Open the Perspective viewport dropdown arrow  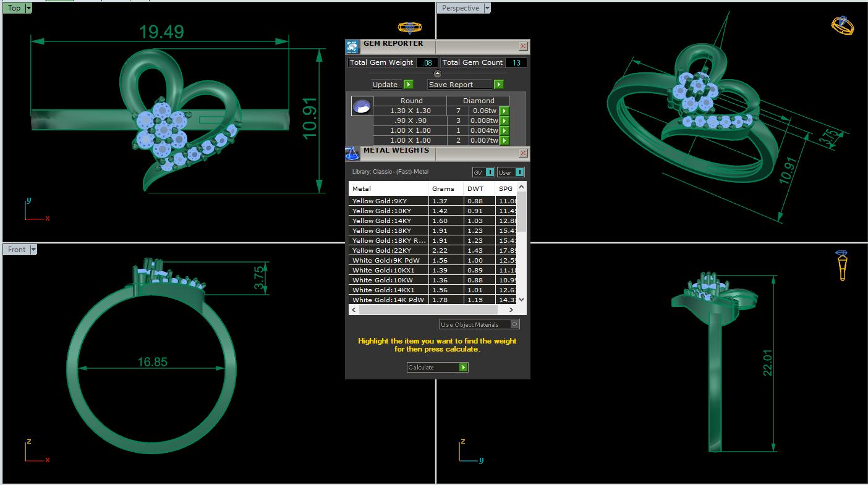tap(487, 8)
